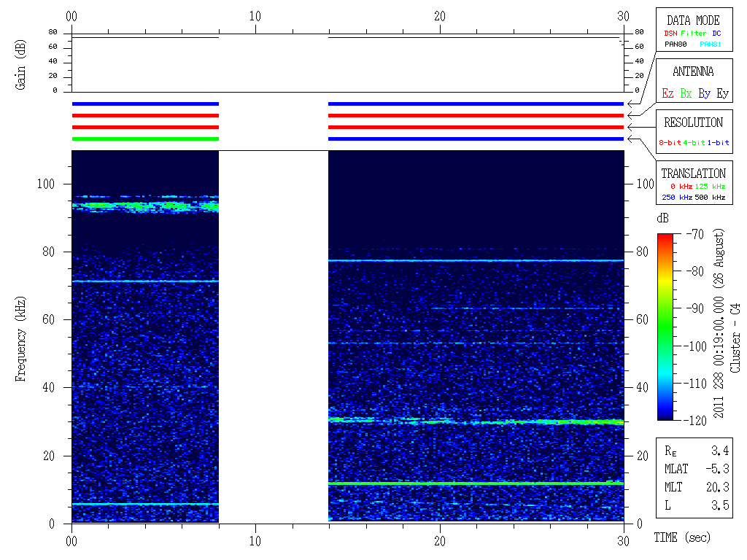Viewport: 747px width, 560px height.
Task: Select the 8-bit resolution label
Action: pyautogui.click(x=670, y=143)
